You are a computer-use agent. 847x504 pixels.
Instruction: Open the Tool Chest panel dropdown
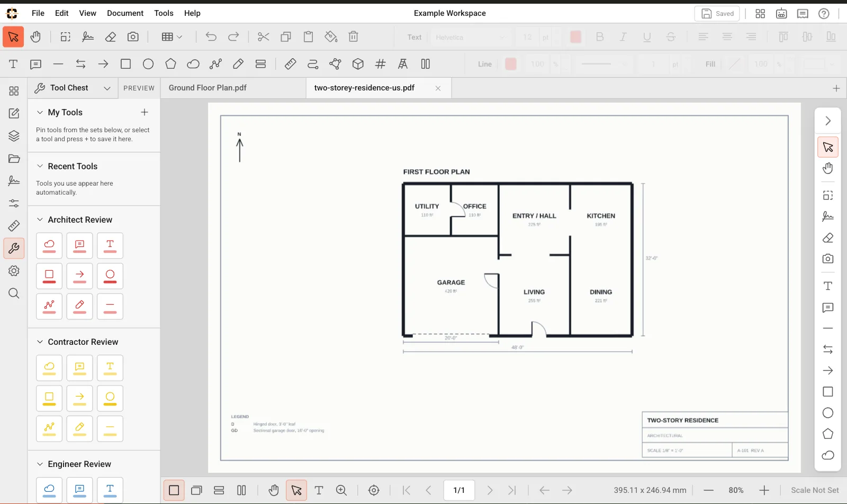[107, 88]
